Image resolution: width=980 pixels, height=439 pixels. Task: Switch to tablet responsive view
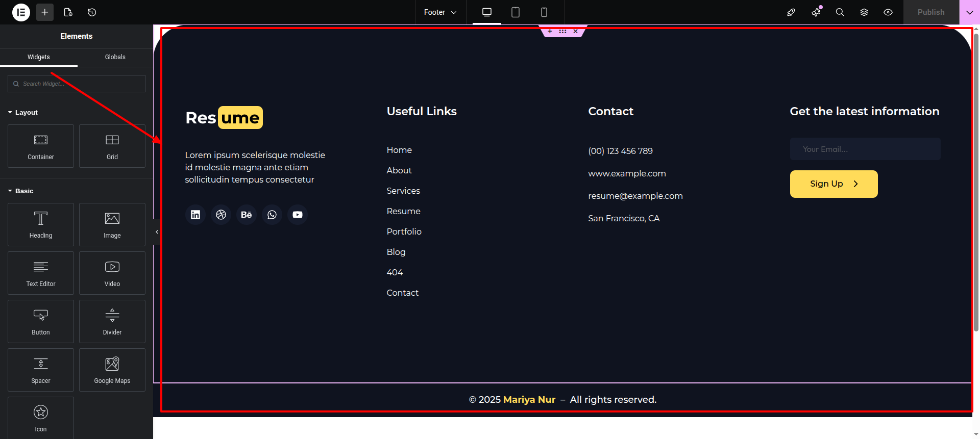[516, 12]
